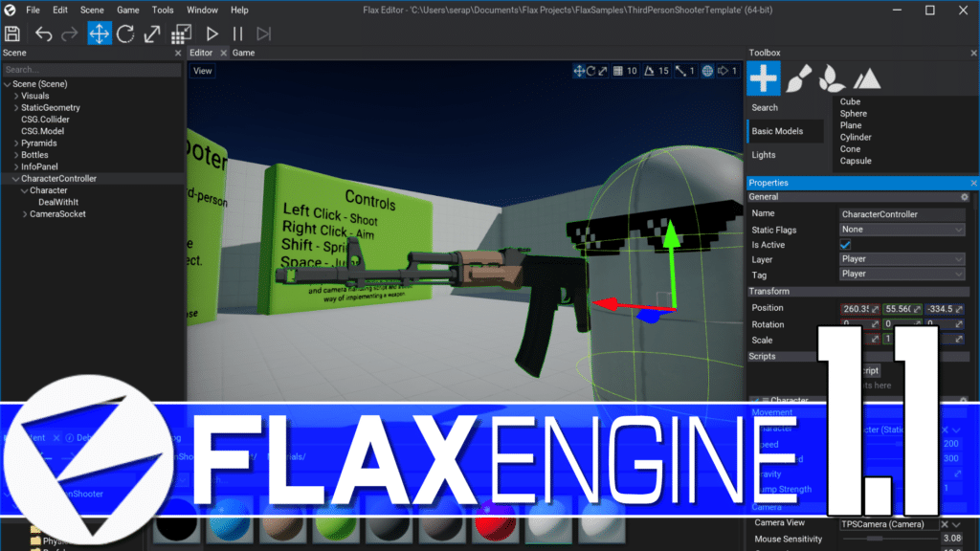Viewport: 980px width, 551px height.
Task: Click Capsule in Basic Models list
Action: click(856, 161)
